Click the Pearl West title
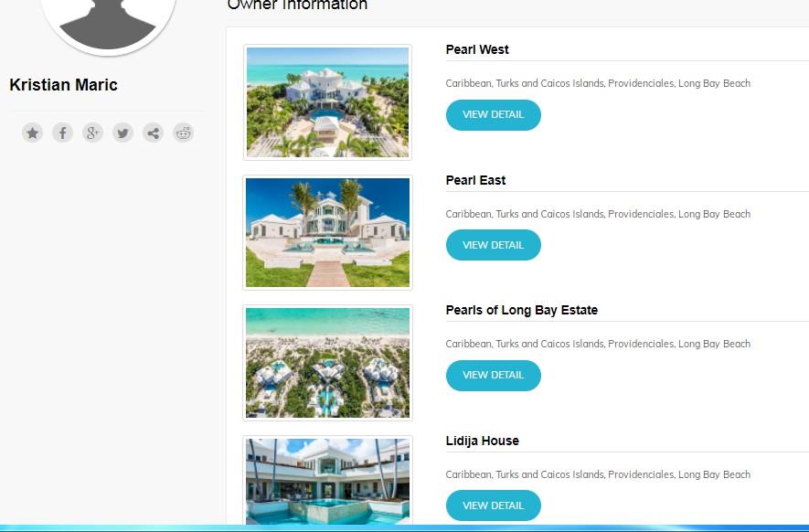 click(x=477, y=49)
